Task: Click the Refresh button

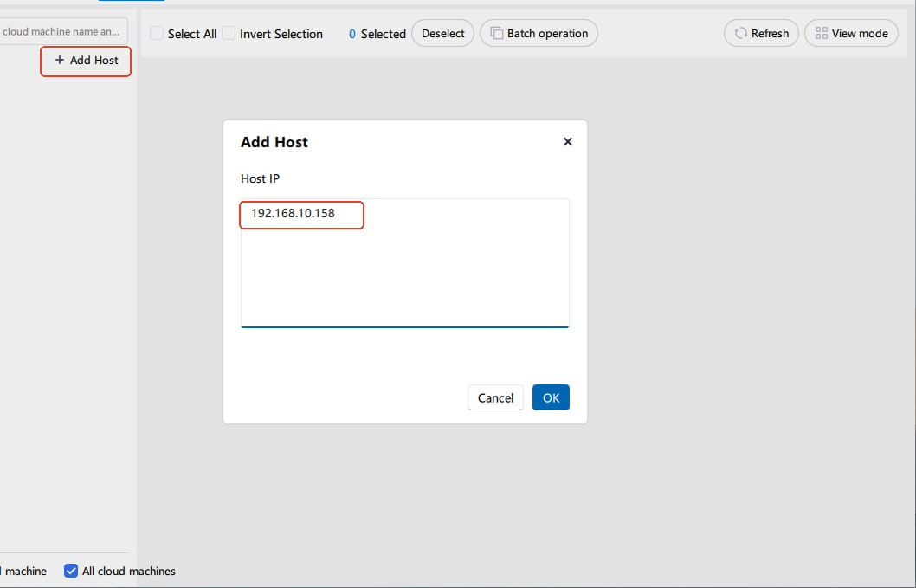Action: click(x=761, y=33)
